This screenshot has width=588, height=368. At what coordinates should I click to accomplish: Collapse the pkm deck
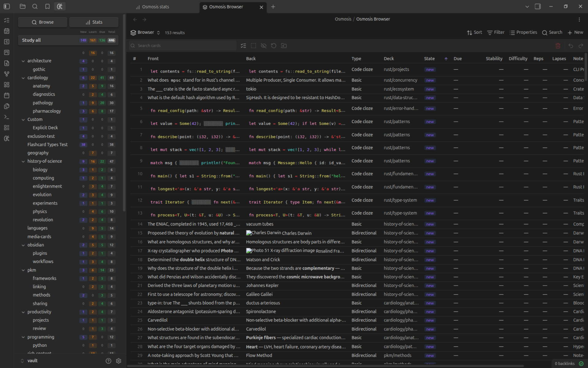click(23, 270)
